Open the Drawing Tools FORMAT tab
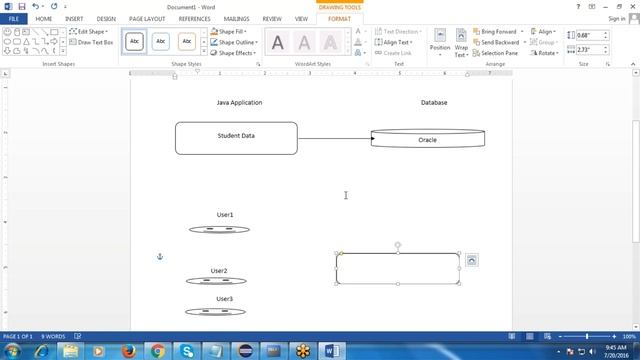The width and height of the screenshot is (640, 360). 339,19
